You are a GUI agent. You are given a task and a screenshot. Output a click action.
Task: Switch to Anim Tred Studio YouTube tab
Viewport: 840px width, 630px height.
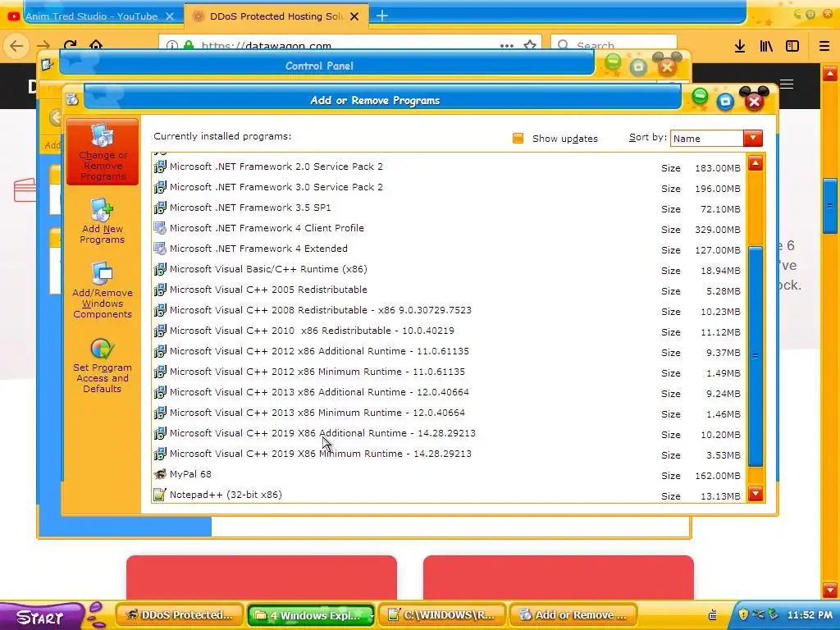click(x=92, y=16)
